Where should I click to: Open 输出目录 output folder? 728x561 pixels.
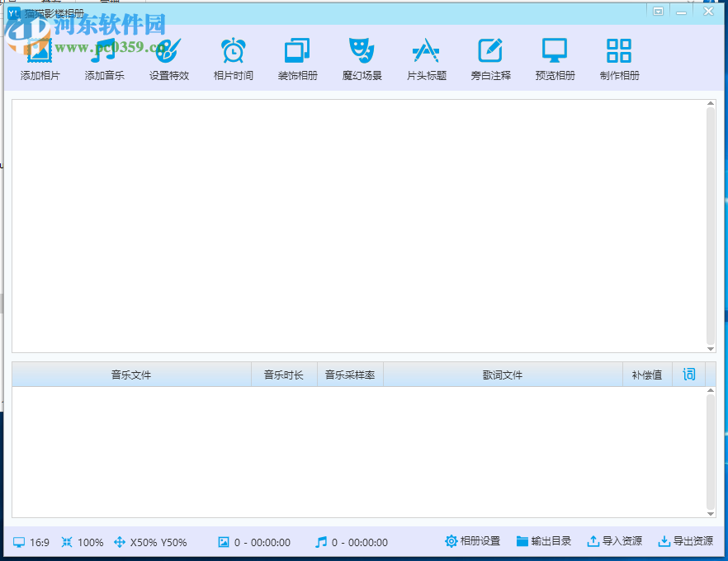pyautogui.click(x=543, y=541)
